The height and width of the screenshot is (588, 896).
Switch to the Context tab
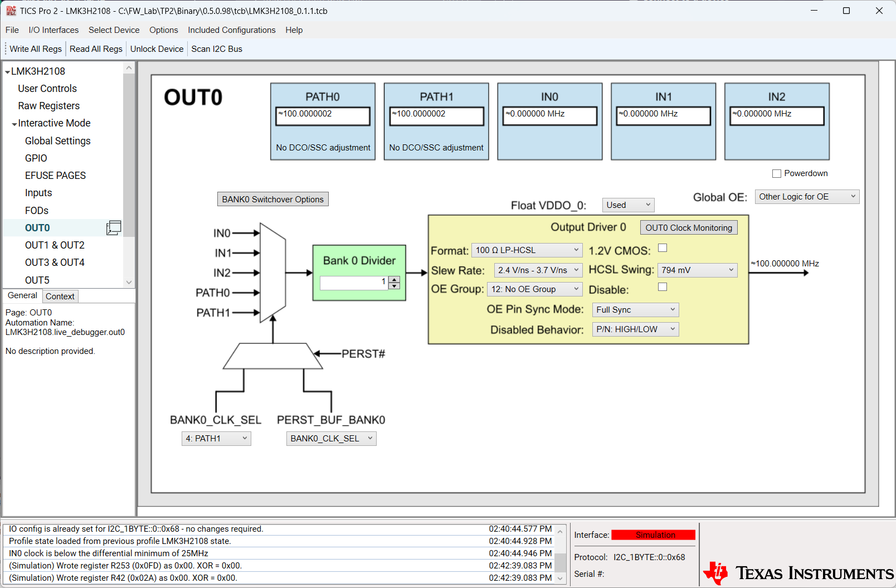(60, 297)
